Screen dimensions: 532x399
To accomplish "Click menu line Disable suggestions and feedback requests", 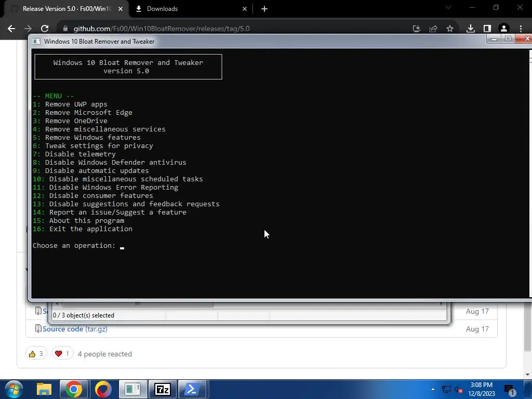I will click(x=126, y=204).
